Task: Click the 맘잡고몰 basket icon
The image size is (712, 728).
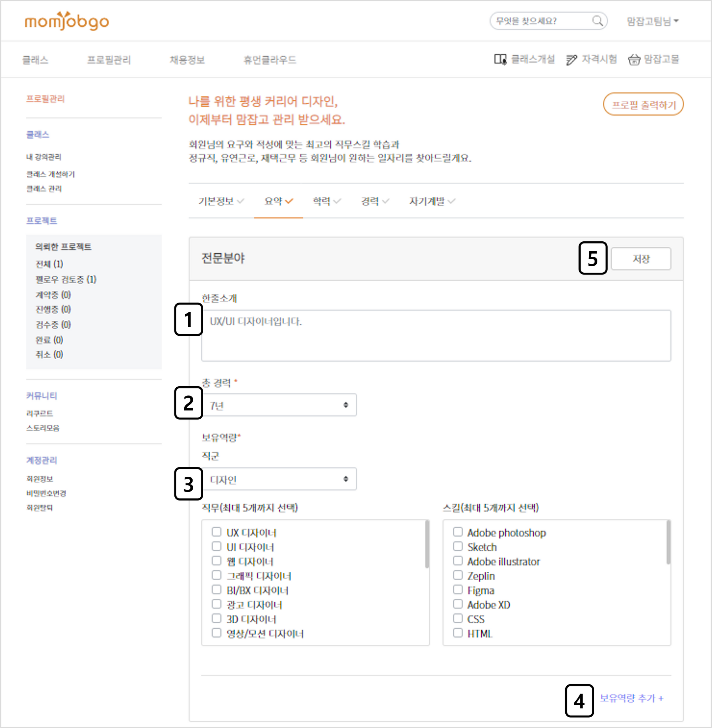Action: point(634,59)
